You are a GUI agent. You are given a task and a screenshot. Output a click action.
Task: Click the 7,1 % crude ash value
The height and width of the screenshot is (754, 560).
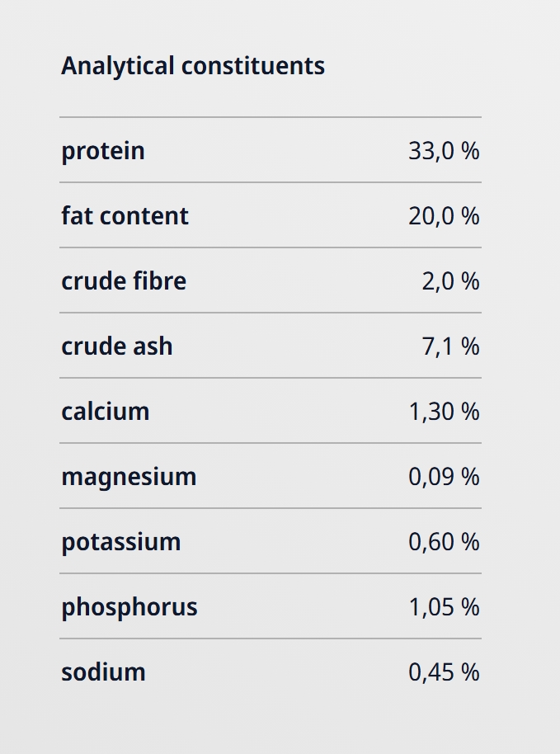coord(449,346)
